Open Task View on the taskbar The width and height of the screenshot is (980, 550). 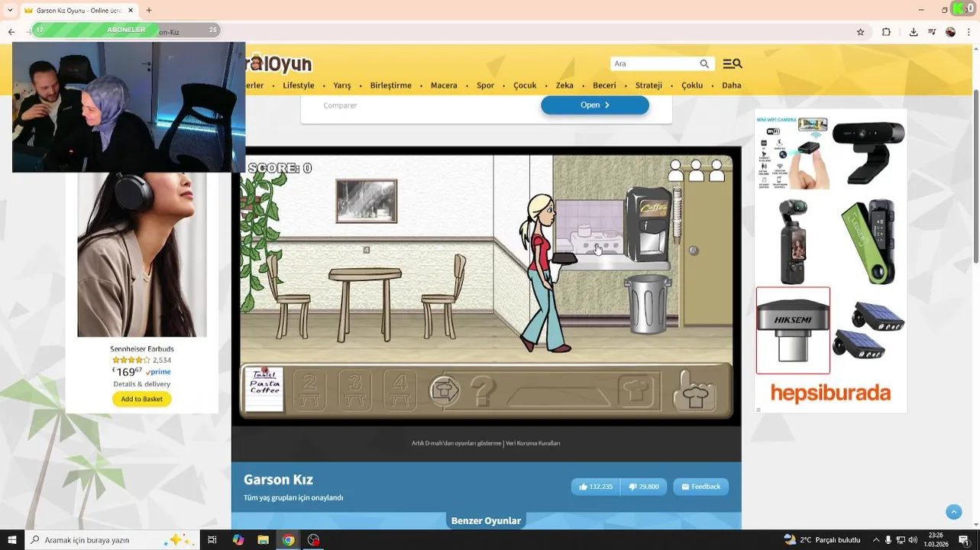(x=212, y=540)
